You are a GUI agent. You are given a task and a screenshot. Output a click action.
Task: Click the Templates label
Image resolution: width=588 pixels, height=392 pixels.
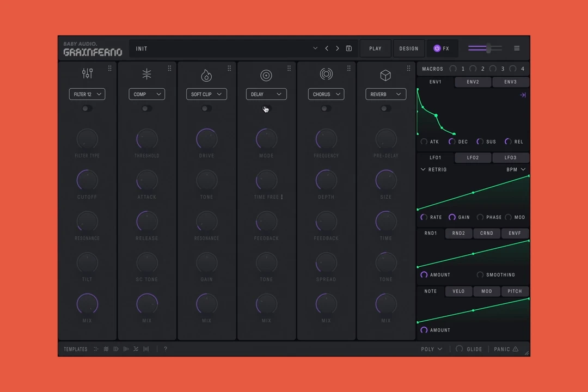(75, 349)
